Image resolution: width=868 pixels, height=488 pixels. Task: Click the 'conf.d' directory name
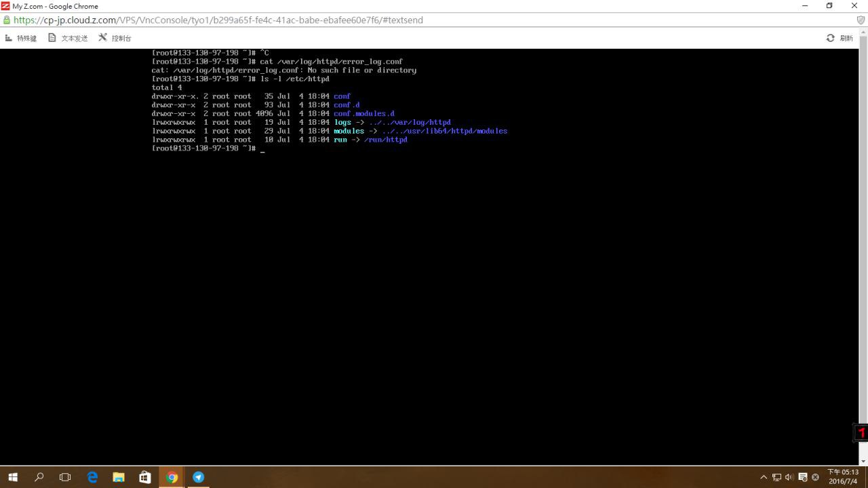pos(347,105)
